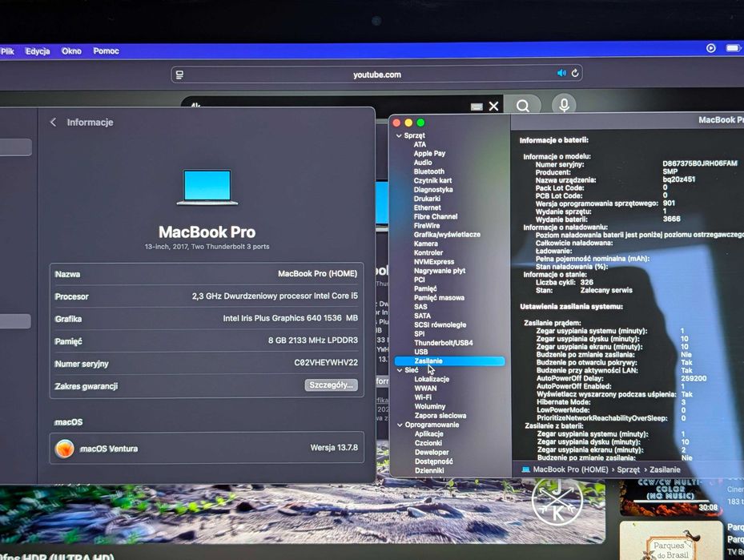The image size is (744, 560).
Task: Select PCI in sidebar
Action: coord(420,280)
